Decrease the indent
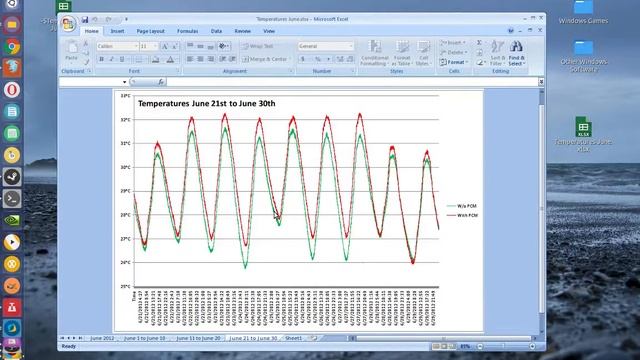The width and height of the screenshot is (640, 360). point(223,59)
